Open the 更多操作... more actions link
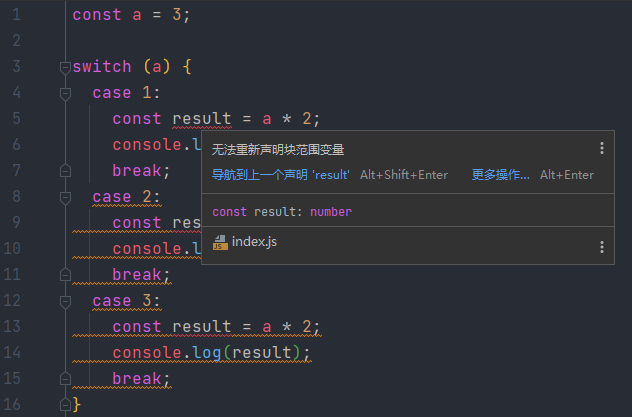 click(x=501, y=175)
